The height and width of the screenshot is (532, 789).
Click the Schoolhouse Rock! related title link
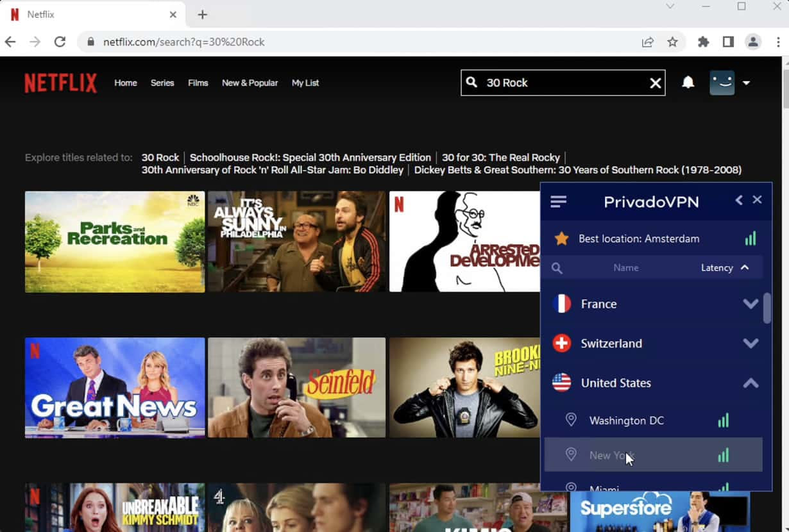point(310,158)
